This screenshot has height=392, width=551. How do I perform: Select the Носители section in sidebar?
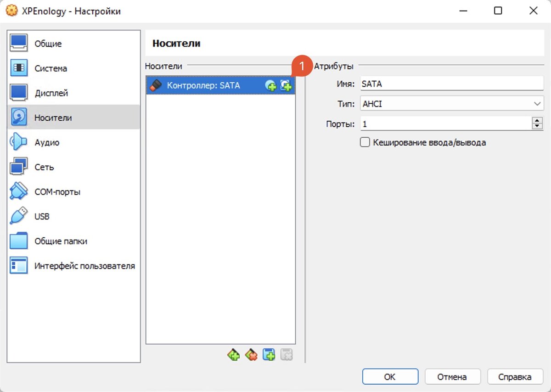pyautogui.click(x=74, y=118)
